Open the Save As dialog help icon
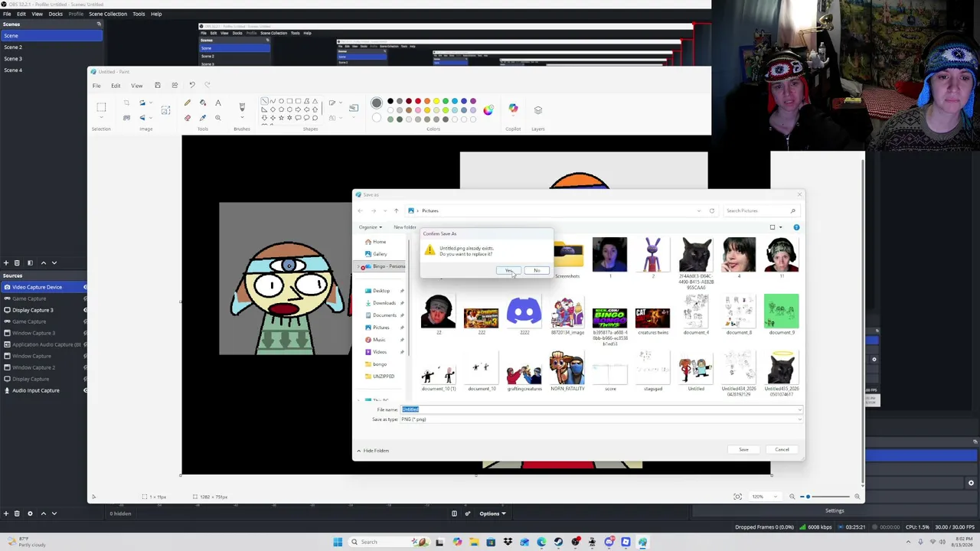 point(796,227)
